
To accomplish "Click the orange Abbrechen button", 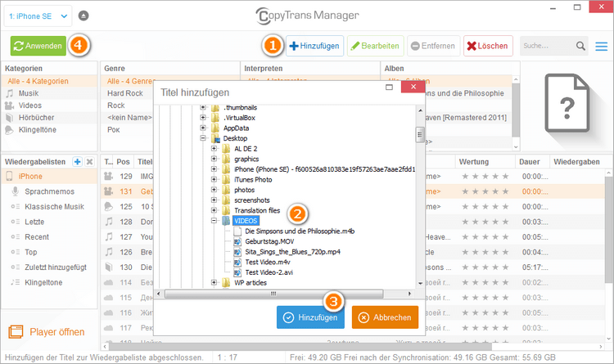I will (x=385, y=317).
